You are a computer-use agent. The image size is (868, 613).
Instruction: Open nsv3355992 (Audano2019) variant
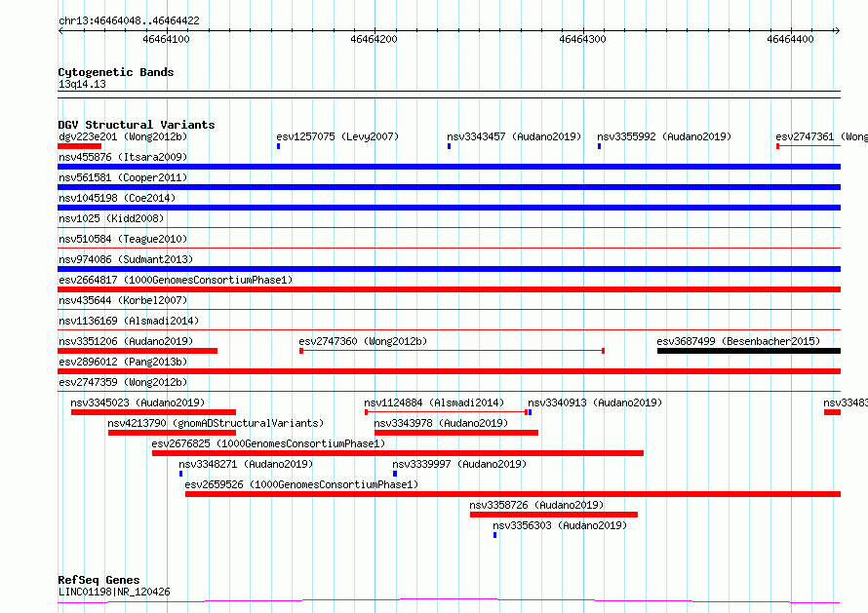point(664,136)
